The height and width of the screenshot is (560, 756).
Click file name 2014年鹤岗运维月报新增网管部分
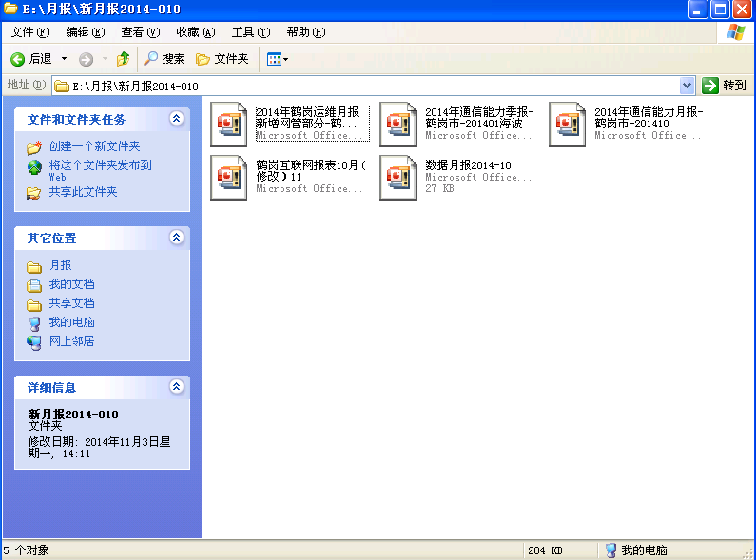pos(307,118)
